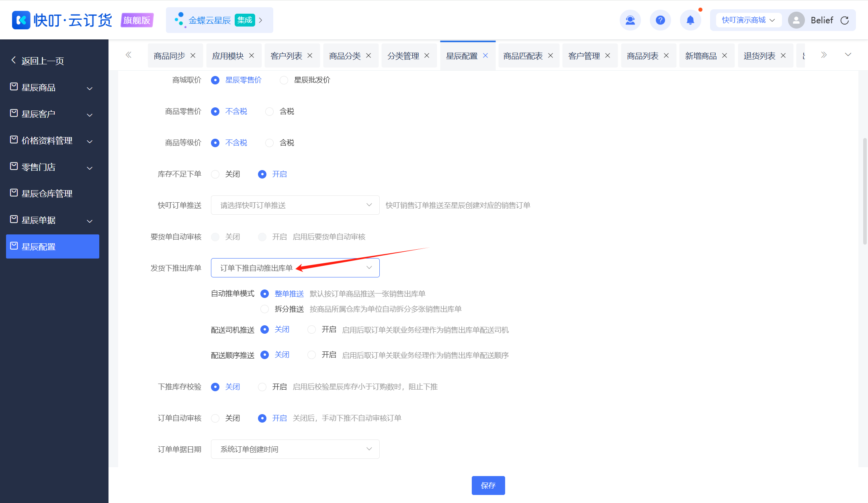Expand the 星辰商品 sidebar menu
Image resolution: width=868 pixels, height=503 pixels.
coord(90,88)
